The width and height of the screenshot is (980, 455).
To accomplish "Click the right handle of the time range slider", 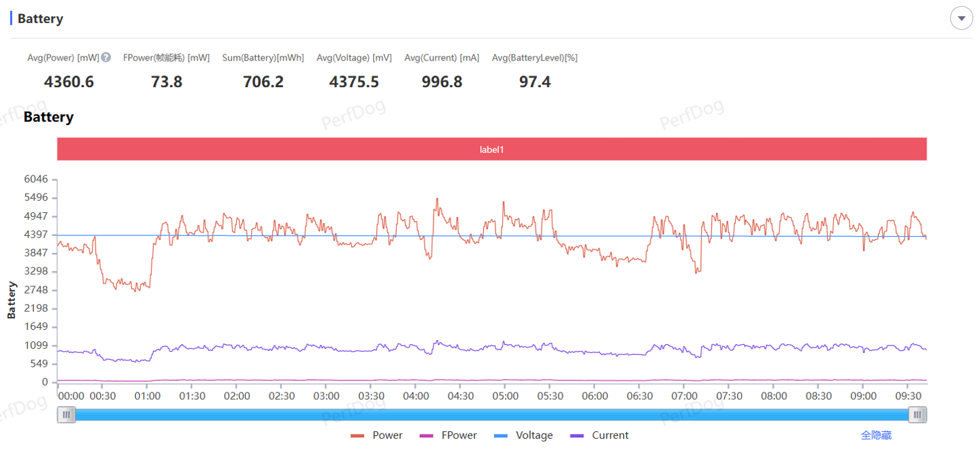I will [x=918, y=415].
